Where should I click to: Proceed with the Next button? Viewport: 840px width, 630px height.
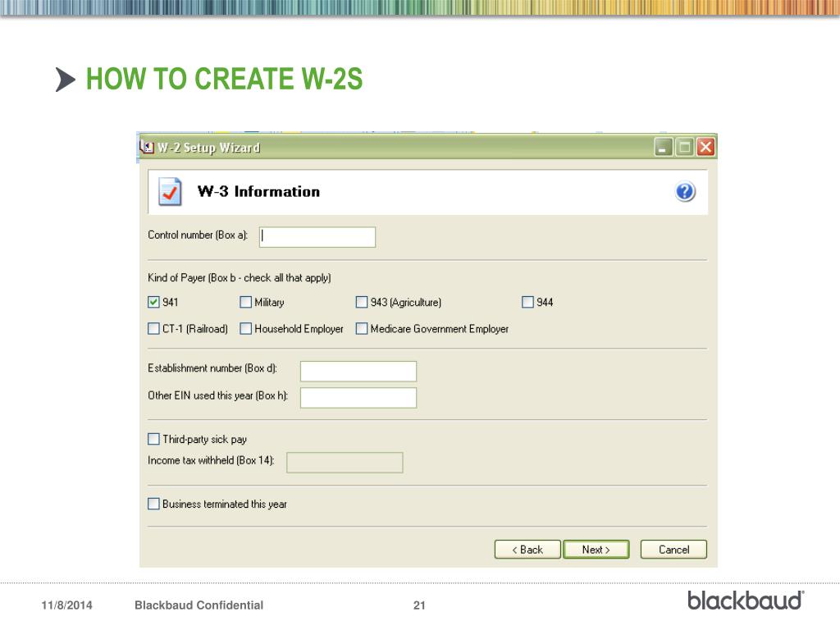596,549
